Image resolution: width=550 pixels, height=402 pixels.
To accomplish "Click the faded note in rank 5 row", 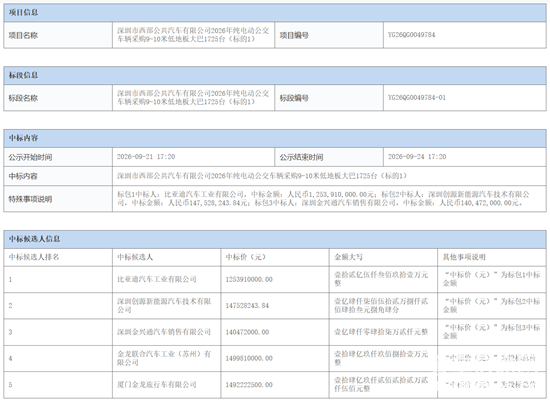I will point(492,385).
